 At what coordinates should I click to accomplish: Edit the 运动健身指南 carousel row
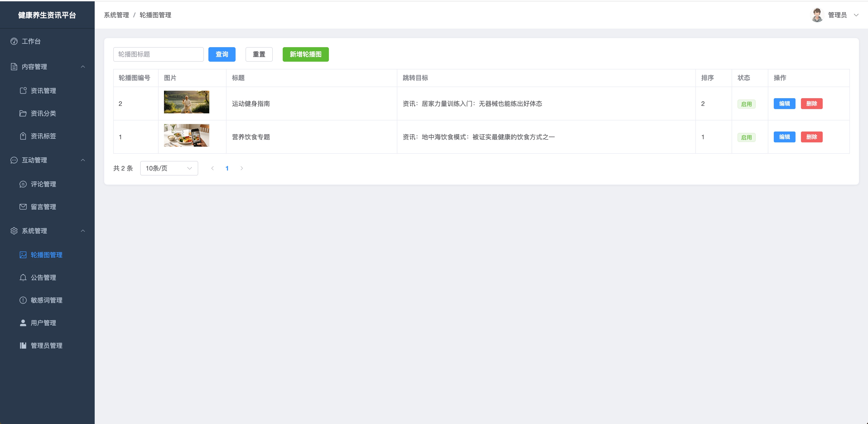(x=784, y=104)
